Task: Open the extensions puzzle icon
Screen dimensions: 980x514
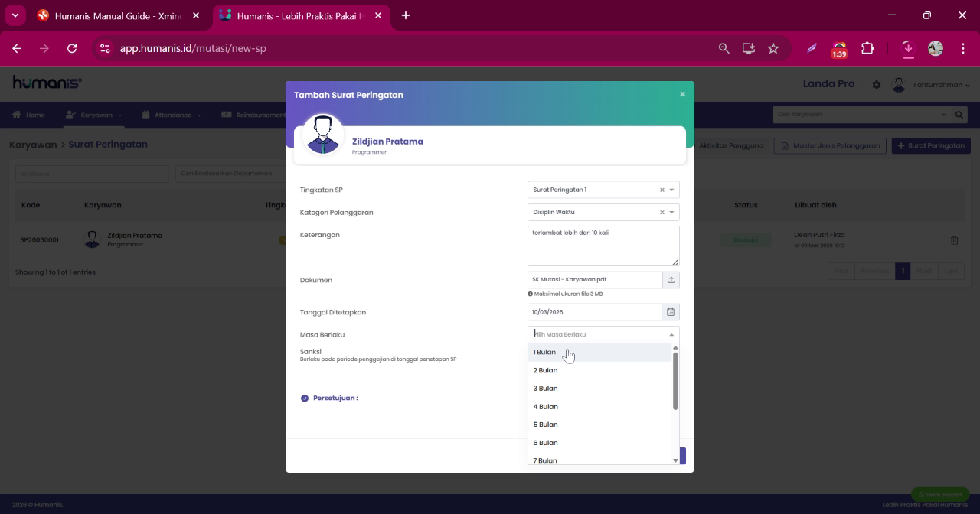Action: (x=867, y=48)
